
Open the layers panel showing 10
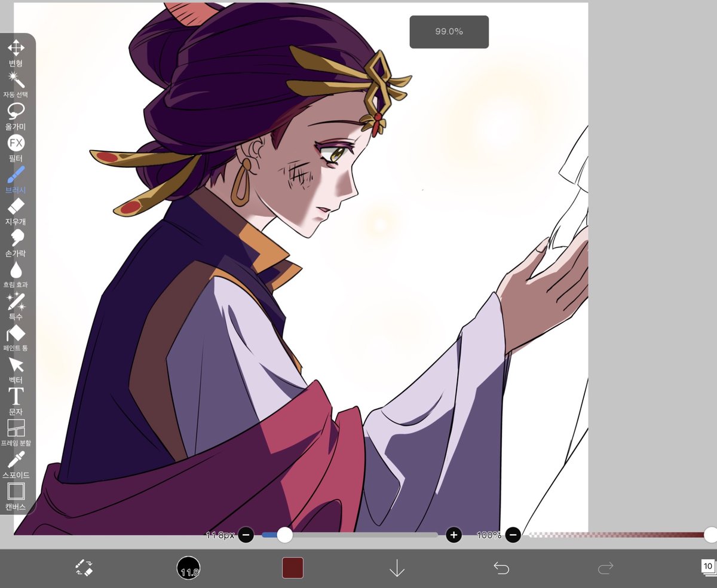(x=707, y=566)
